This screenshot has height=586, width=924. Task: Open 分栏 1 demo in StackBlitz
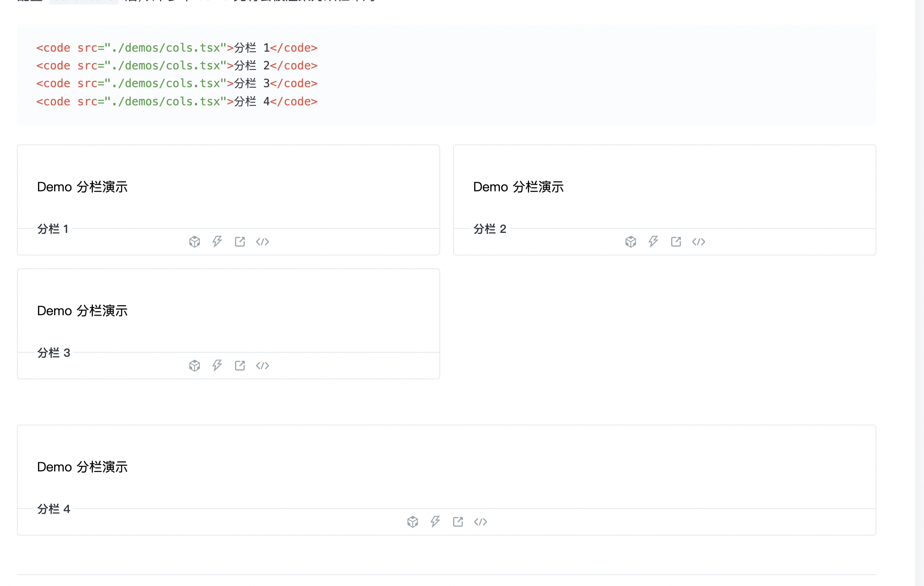[217, 242]
